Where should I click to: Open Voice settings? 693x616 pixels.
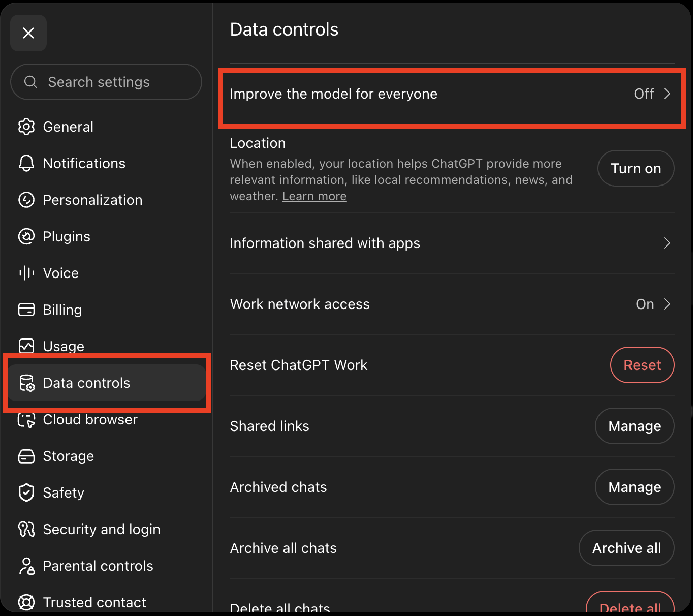(x=106, y=273)
